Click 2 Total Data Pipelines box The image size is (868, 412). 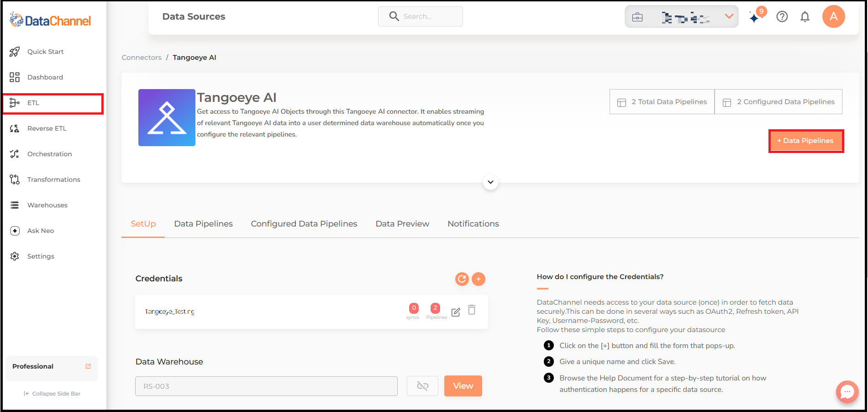[x=662, y=102]
